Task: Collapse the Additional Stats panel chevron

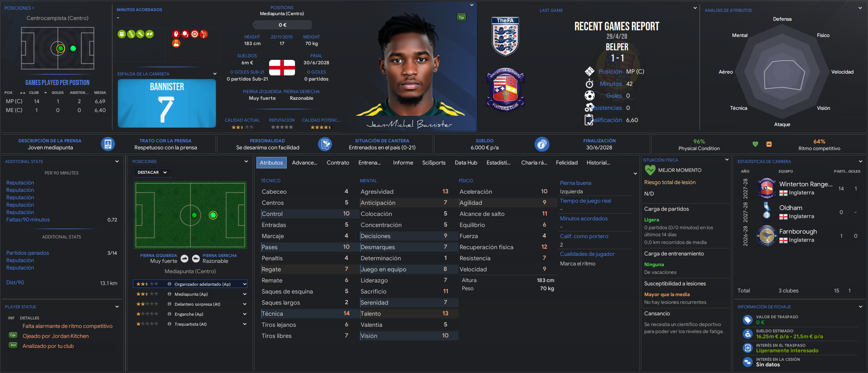Action: (117, 162)
